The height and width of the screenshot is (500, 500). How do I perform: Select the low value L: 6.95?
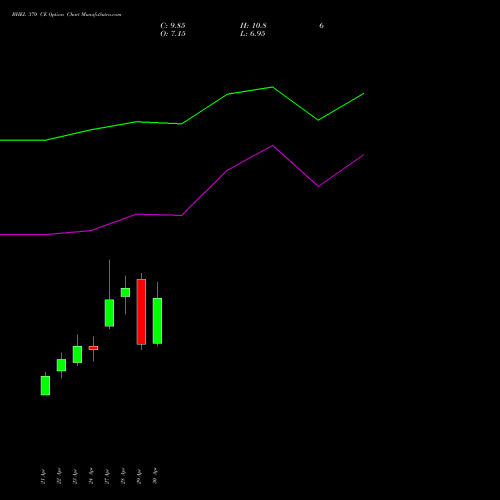(253, 34)
